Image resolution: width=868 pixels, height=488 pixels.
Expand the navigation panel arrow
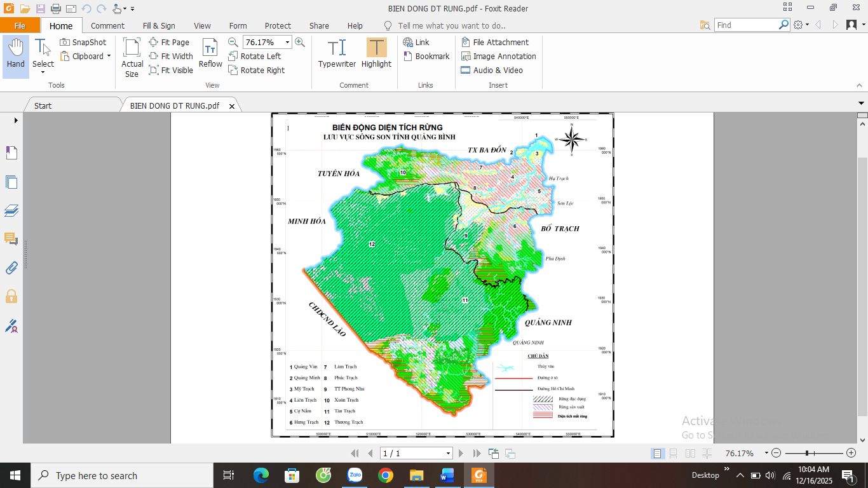(x=16, y=120)
